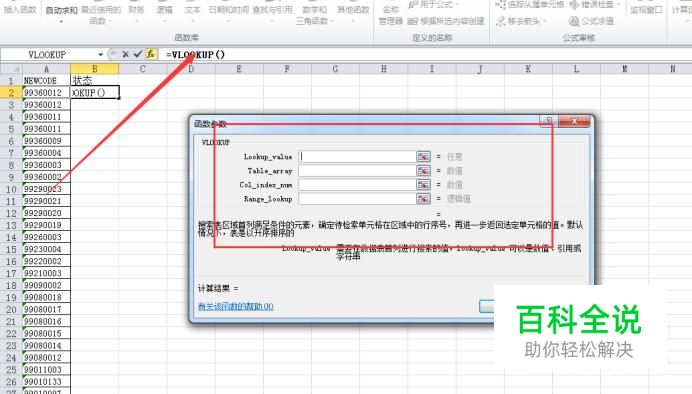Click the Name Box showing VLOOKUP

pos(47,54)
